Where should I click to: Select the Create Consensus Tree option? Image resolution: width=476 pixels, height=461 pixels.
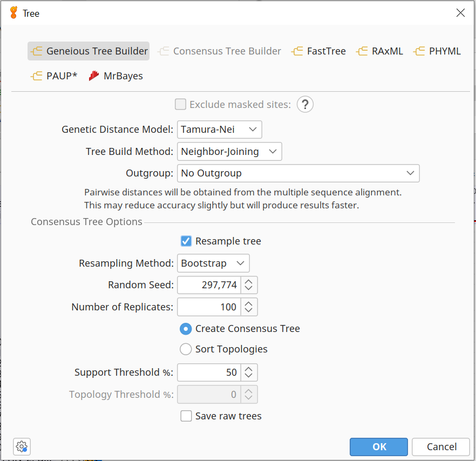click(186, 329)
